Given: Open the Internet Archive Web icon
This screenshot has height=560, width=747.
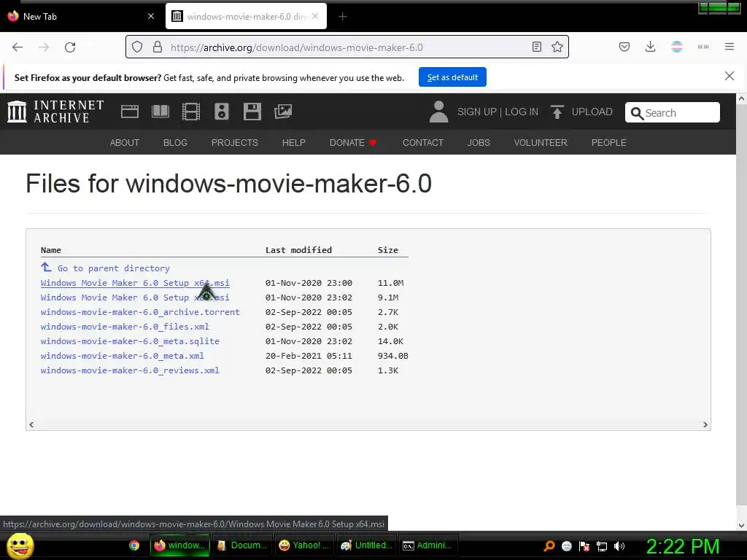Looking at the screenshot, I should pos(130,112).
